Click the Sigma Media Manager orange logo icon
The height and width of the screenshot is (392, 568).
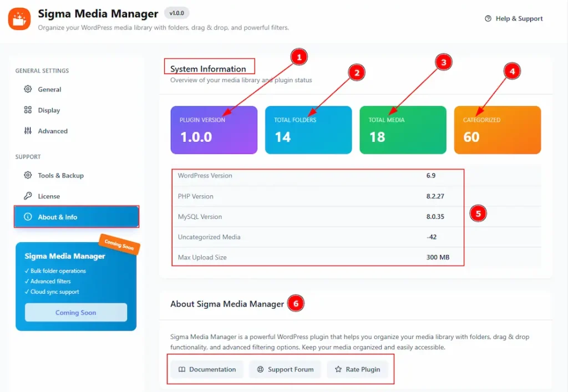coord(19,18)
